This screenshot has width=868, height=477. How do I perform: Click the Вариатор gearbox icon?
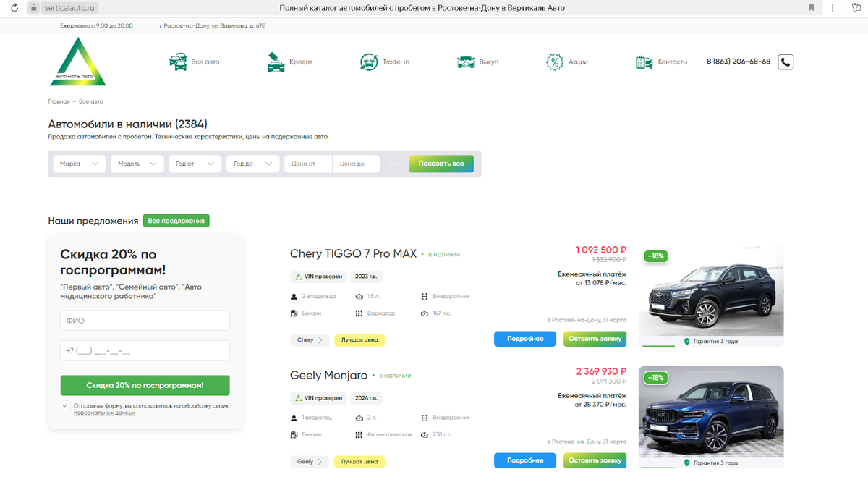[359, 313]
